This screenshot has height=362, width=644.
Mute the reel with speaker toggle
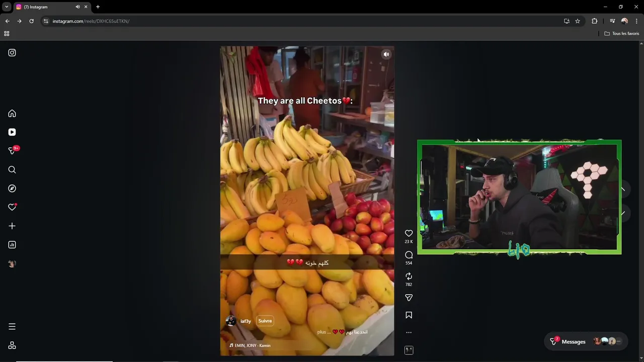pos(386,54)
